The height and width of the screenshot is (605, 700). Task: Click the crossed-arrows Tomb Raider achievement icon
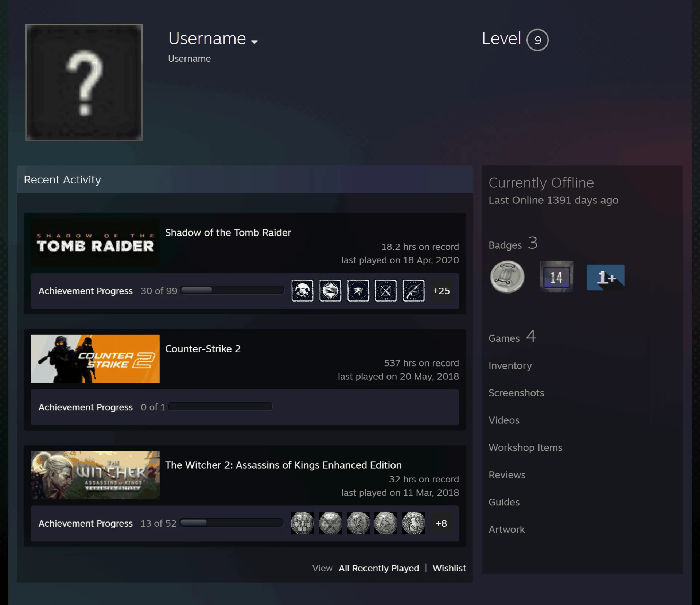[x=385, y=291]
